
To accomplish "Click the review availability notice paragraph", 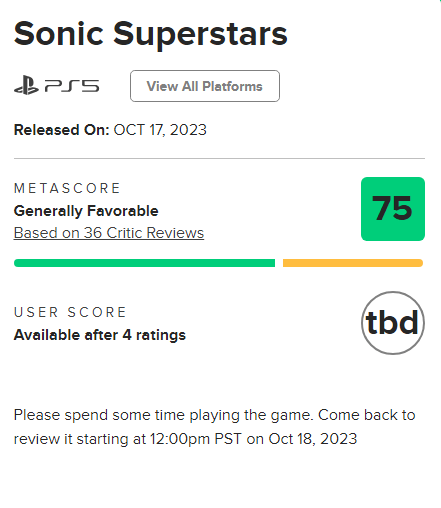I will [215, 427].
